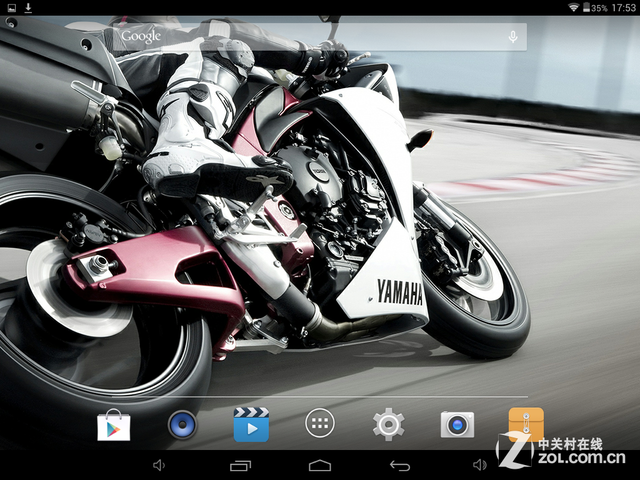Show recent apps
640x480 pixels.
240,465
